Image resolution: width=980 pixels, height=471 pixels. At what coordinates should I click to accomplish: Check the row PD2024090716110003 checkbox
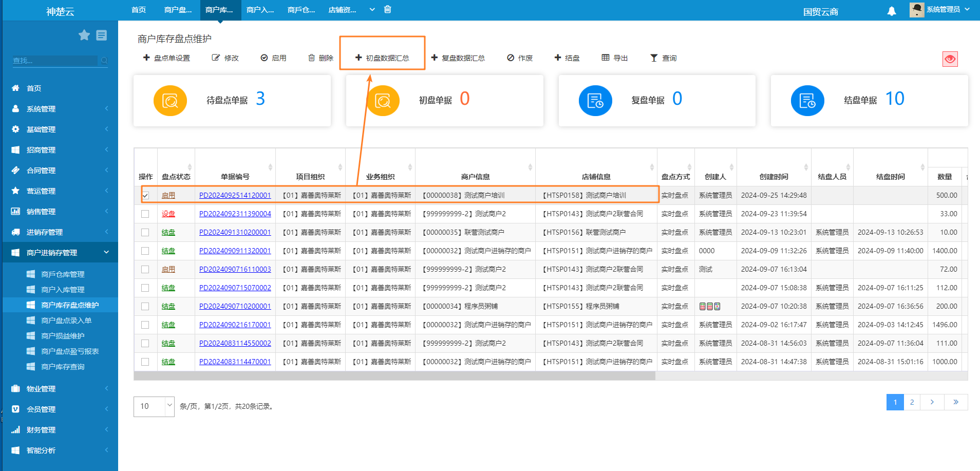tap(145, 269)
